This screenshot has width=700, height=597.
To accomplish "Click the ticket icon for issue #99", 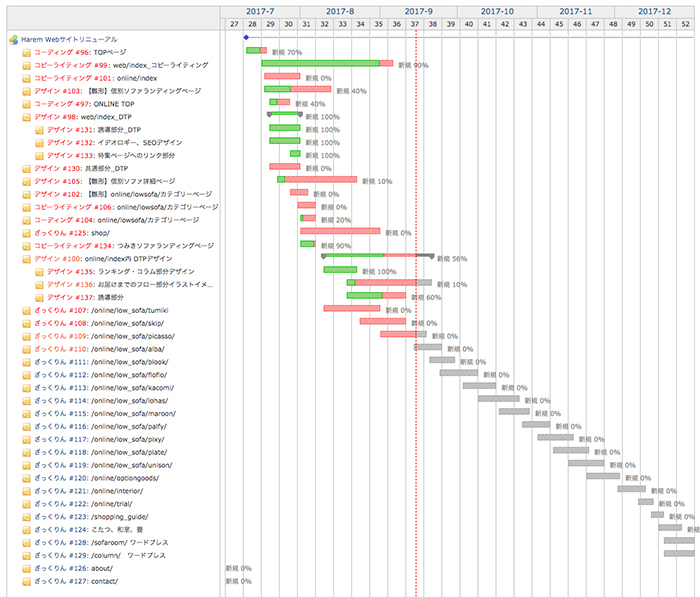I will click(26, 66).
